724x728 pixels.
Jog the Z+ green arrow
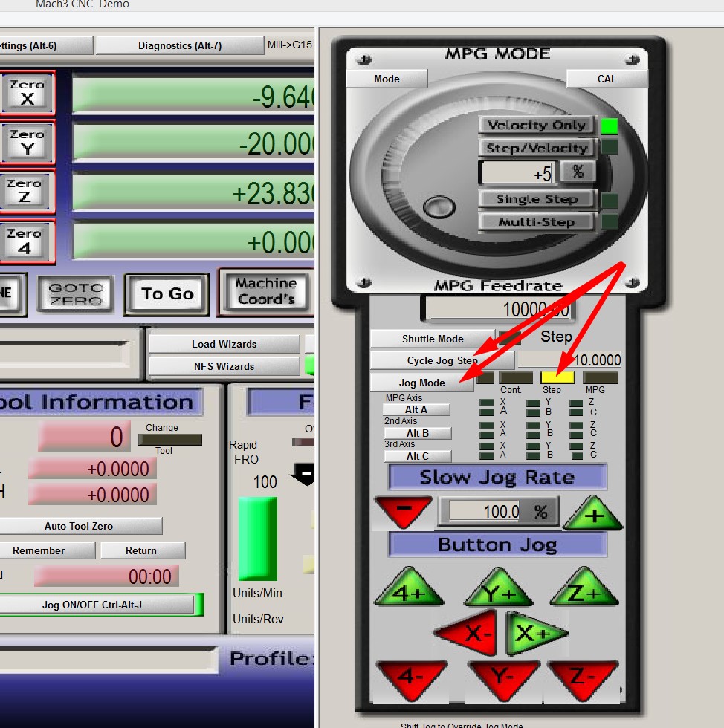coord(584,588)
